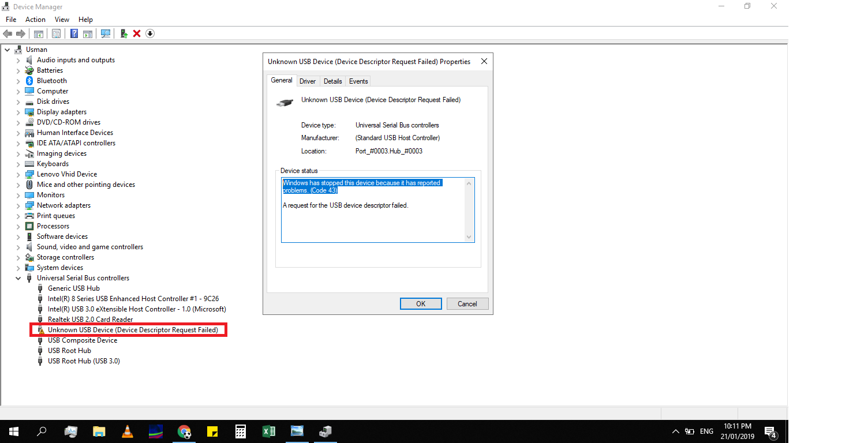Viewport: 868px width, 443px height.
Task: Open Google Chrome from the taskbar
Action: pos(184,431)
